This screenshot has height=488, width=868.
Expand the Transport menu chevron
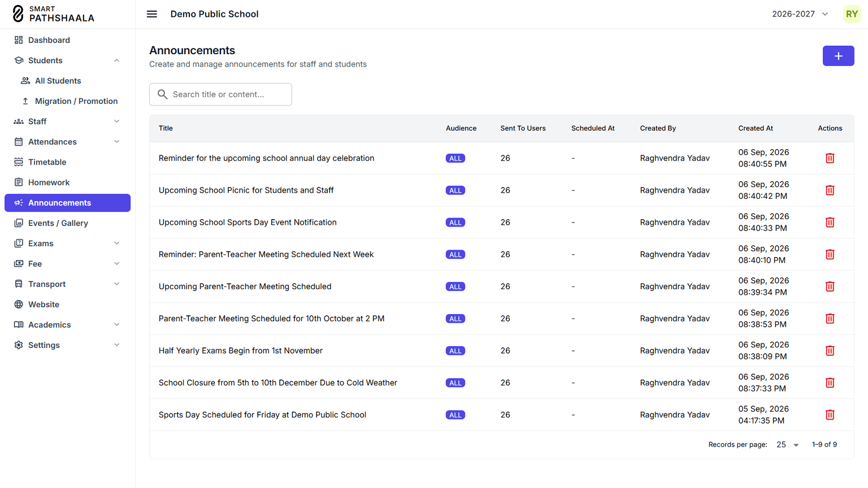(x=117, y=284)
